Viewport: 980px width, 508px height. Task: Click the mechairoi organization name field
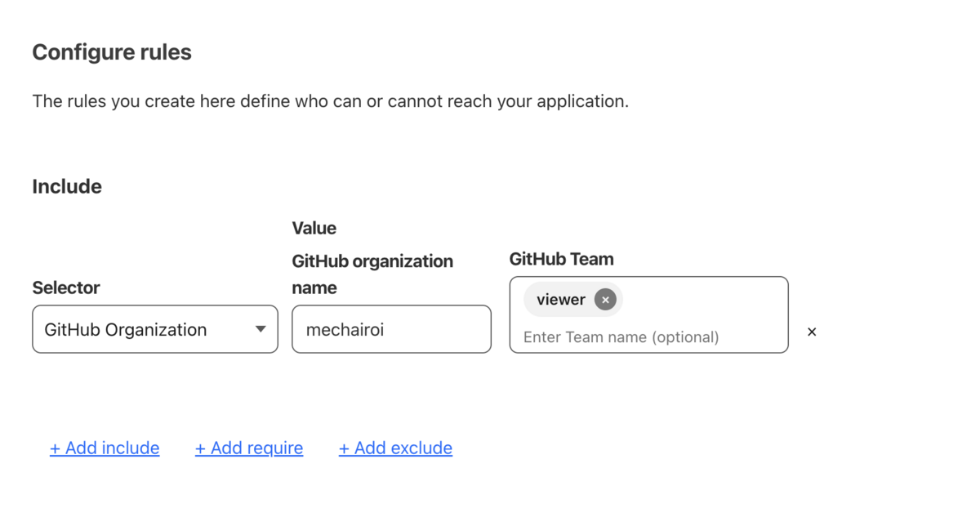coord(391,329)
